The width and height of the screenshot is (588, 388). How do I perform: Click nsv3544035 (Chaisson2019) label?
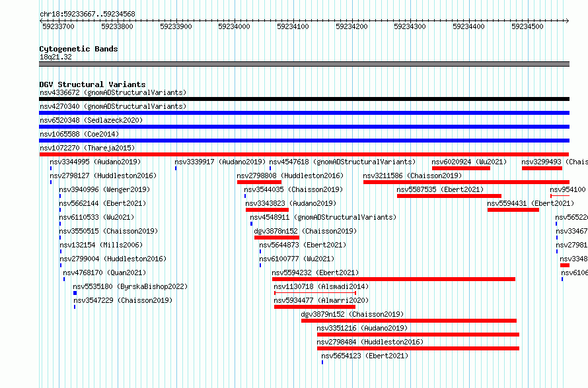[293, 189]
